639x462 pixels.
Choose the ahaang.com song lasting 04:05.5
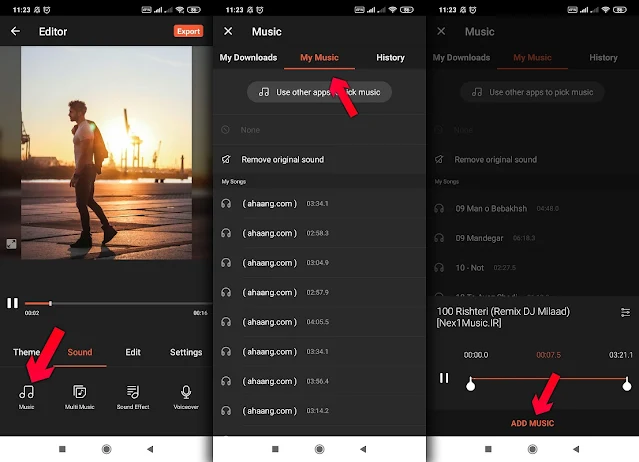point(320,322)
